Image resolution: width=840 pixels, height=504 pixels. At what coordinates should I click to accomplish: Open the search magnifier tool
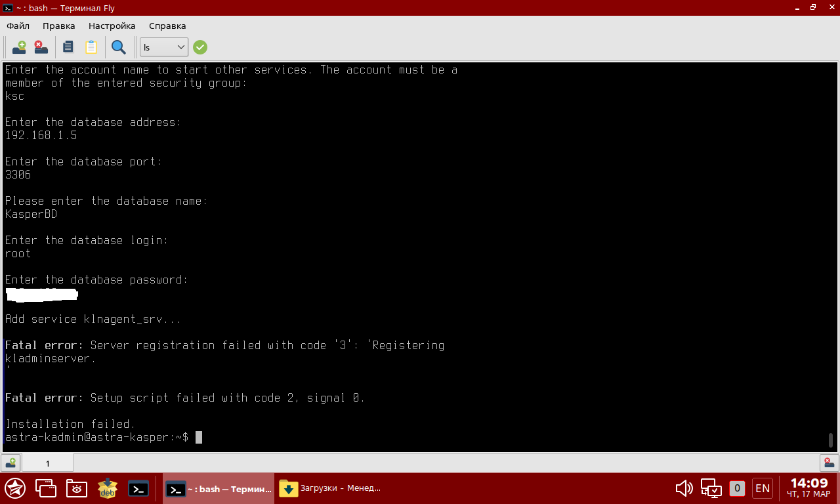click(x=119, y=47)
